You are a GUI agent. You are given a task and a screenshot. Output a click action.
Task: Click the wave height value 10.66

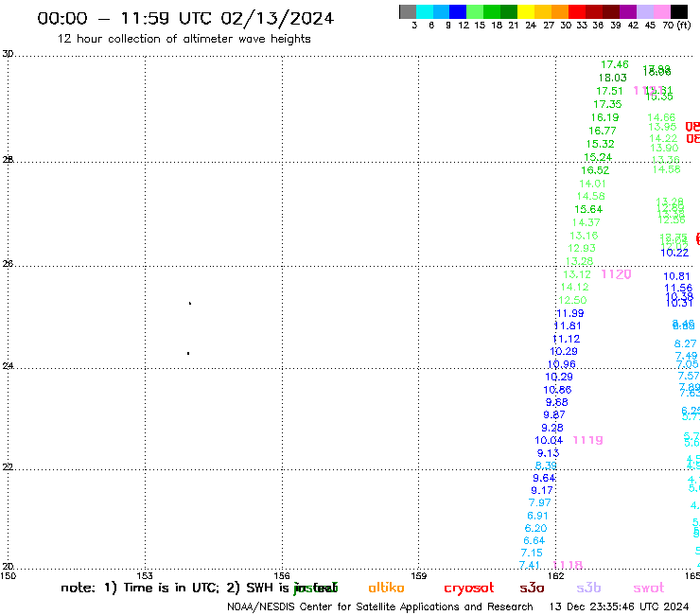point(557,390)
